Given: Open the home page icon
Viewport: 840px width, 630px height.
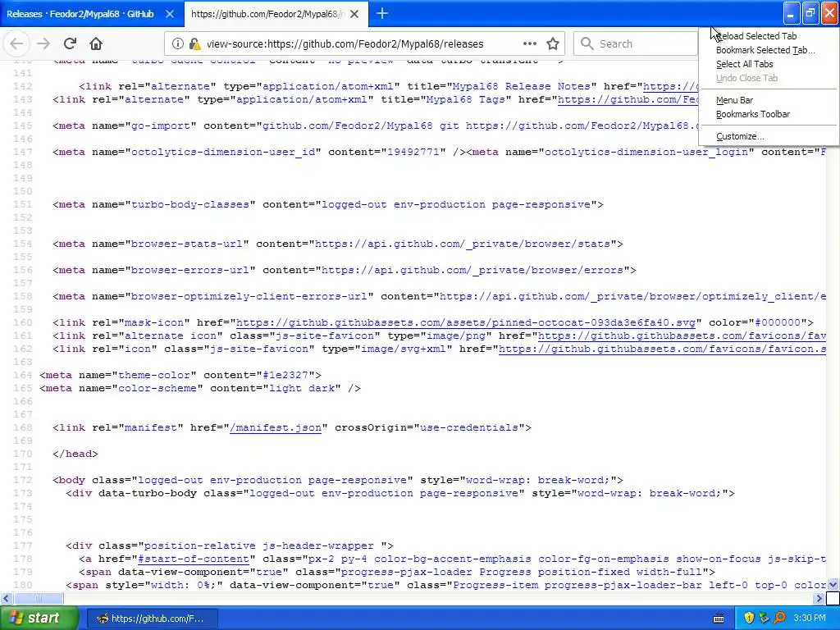Looking at the screenshot, I should (x=96, y=44).
